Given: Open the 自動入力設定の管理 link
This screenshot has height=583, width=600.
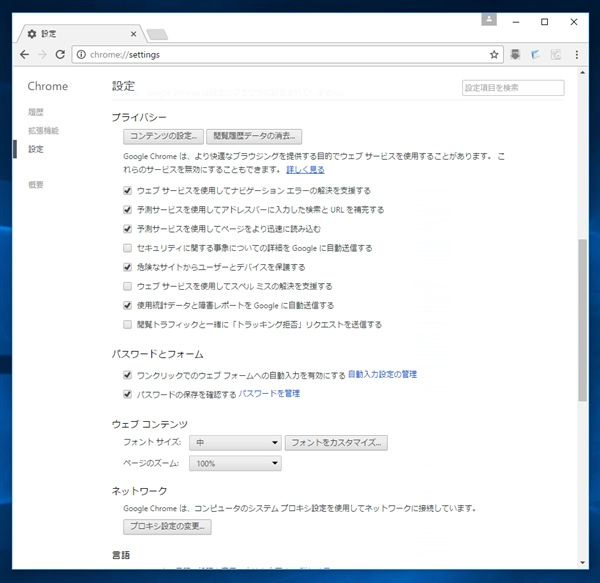Looking at the screenshot, I should [382, 375].
